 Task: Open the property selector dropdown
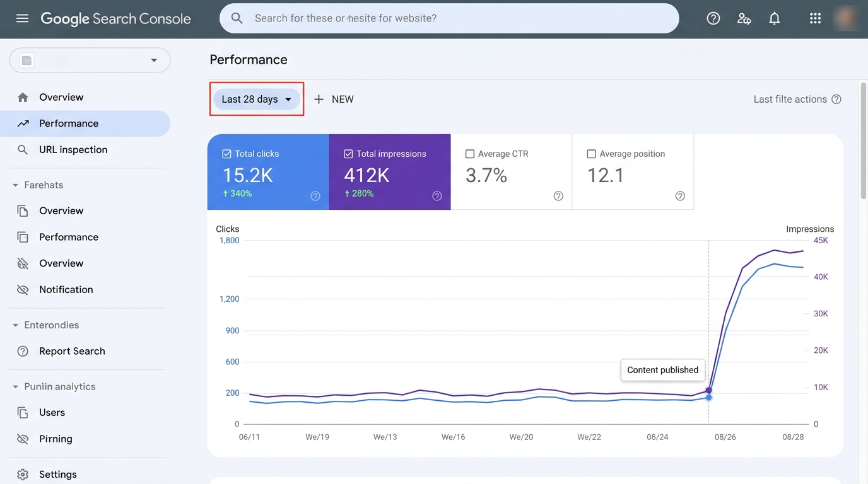pos(90,60)
